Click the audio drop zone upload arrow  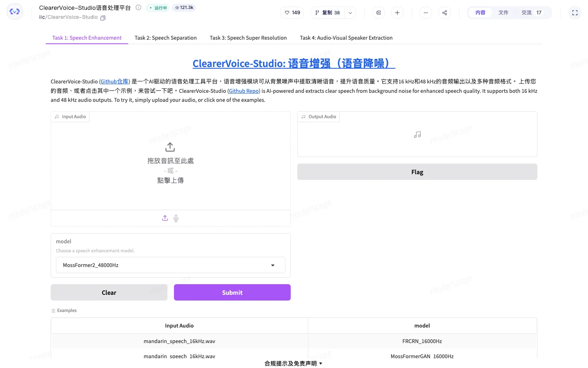tap(170, 147)
